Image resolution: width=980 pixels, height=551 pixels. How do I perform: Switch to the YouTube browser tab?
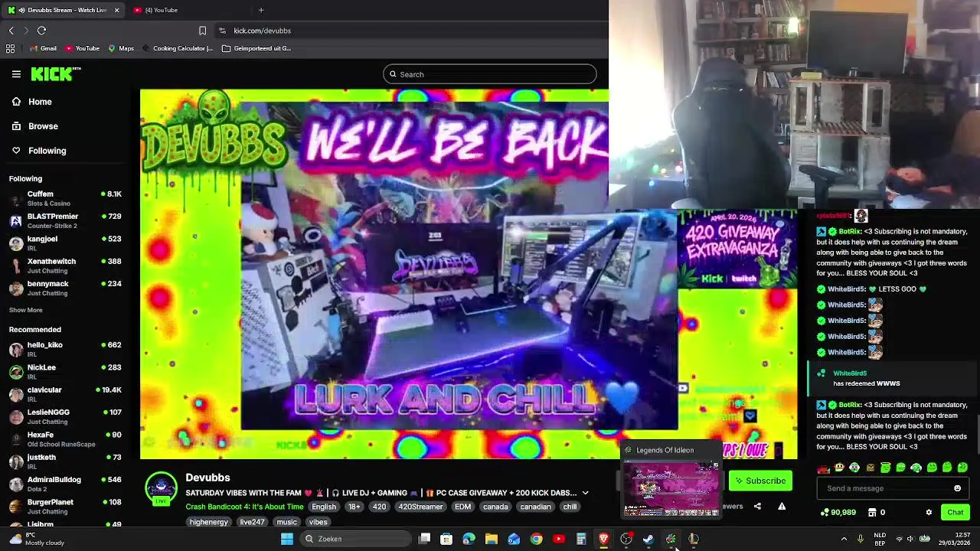pyautogui.click(x=161, y=10)
